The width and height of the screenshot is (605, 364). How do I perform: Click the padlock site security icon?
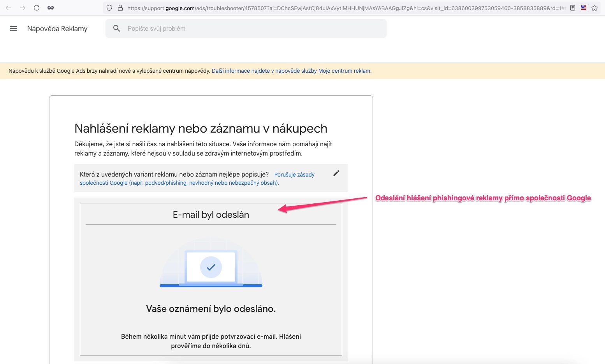point(120,8)
